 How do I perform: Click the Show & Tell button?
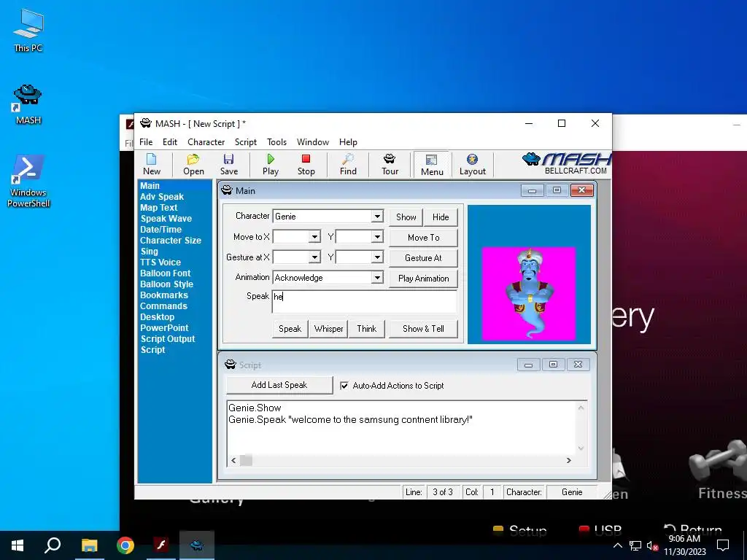[423, 329]
